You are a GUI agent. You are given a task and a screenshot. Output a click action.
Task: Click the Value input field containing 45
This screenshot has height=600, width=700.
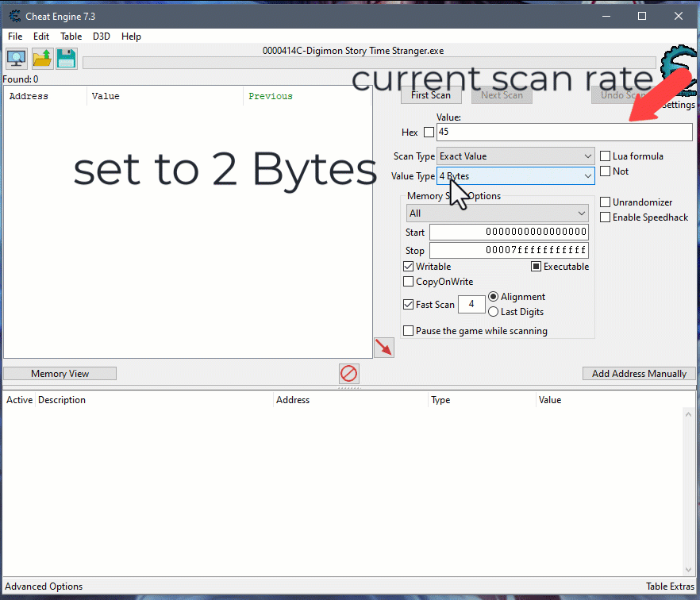(563, 133)
